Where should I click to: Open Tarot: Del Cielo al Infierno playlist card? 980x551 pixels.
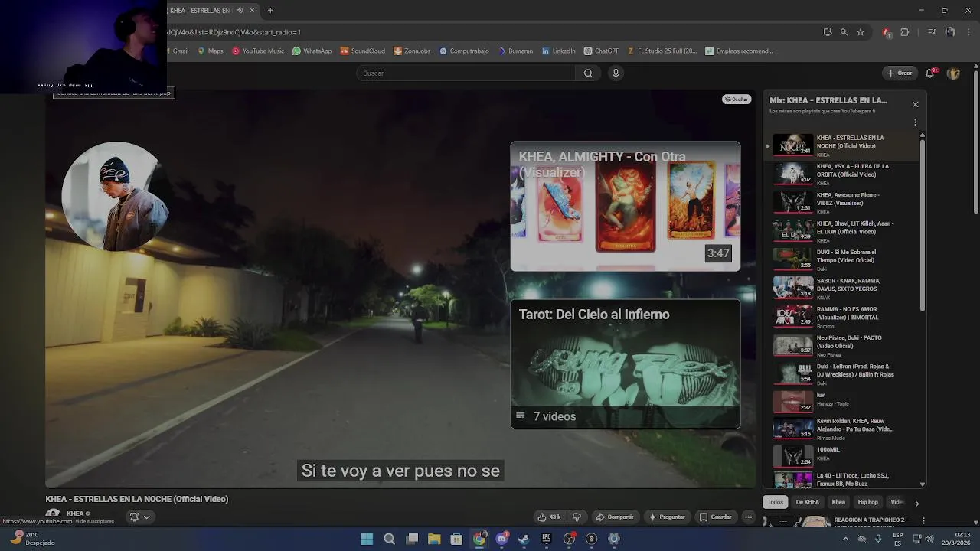[x=626, y=364]
